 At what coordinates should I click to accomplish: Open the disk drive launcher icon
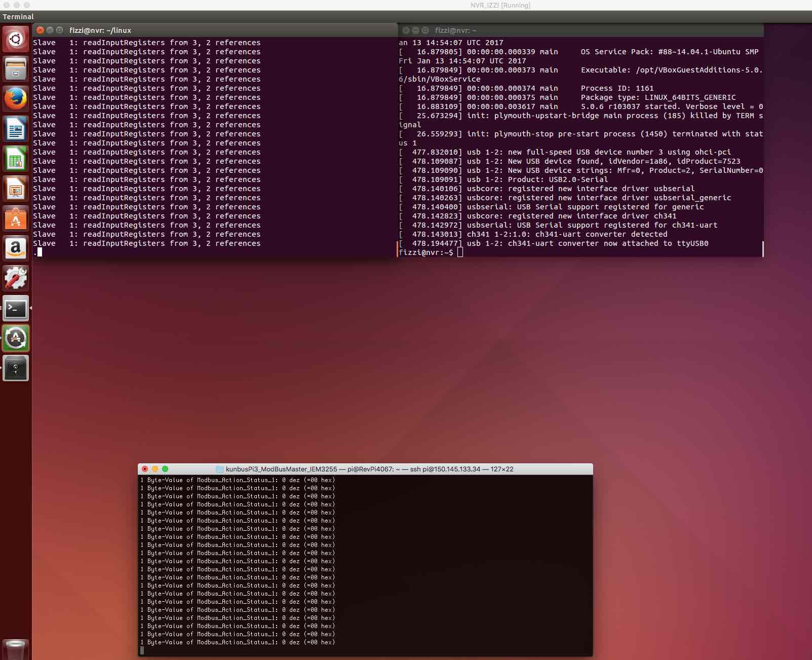point(16,368)
